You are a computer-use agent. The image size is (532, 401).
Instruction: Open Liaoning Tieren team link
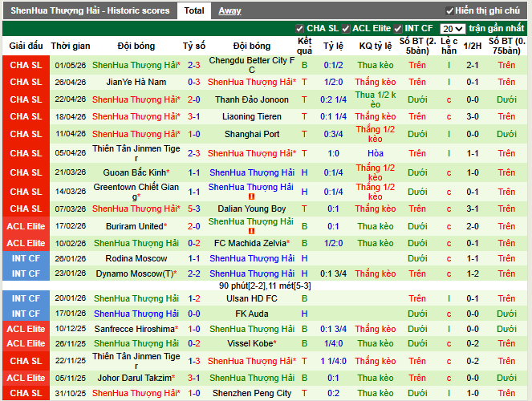coord(252,116)
